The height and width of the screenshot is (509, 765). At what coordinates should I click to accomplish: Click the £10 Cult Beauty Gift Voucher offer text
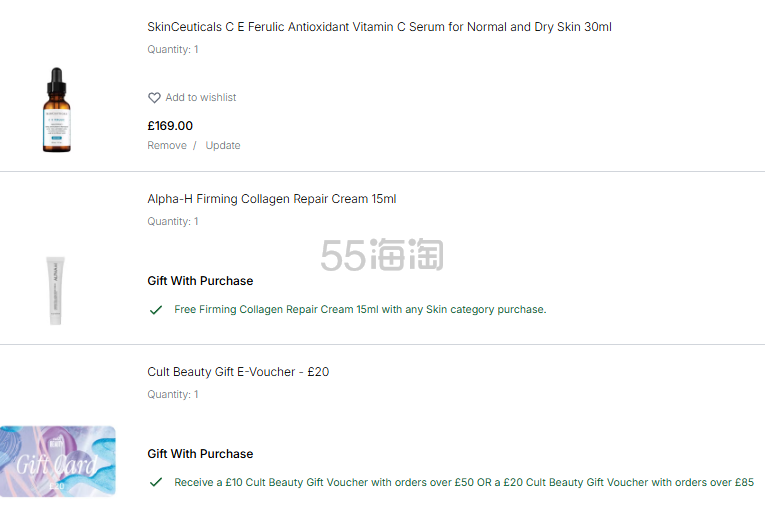pyautogui.click(x=464, y=482)
